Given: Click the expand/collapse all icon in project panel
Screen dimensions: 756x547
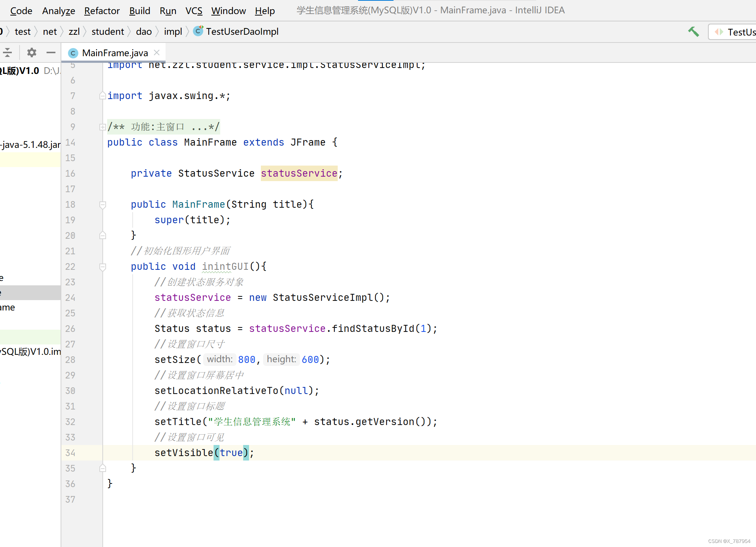Looking at the screenshot, I should point(7,52).
